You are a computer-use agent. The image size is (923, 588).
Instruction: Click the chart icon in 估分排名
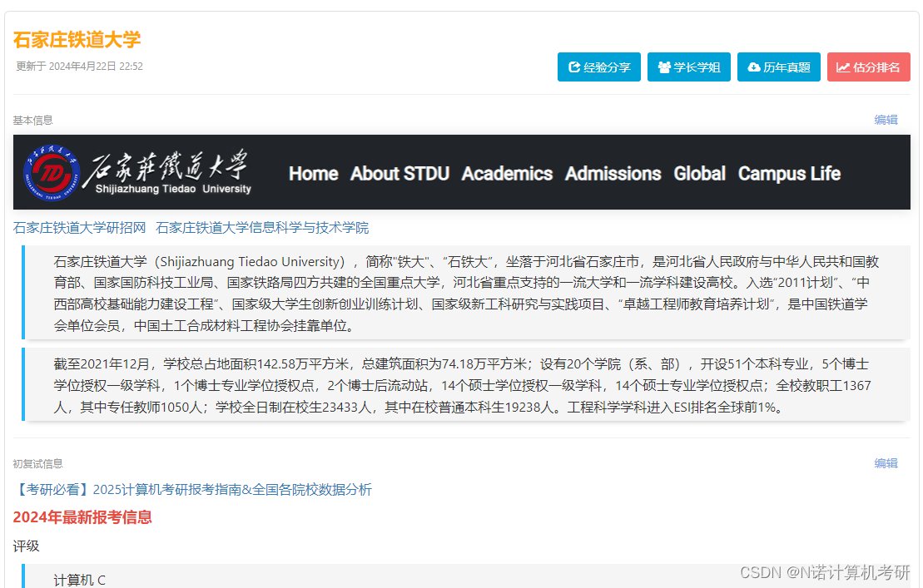(843, 67)
